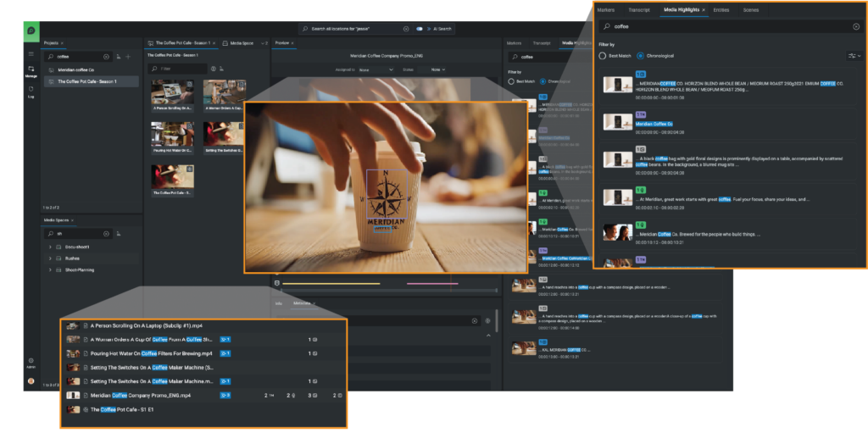Image resolution: width=868 pixels, height=444 pixels.
Task: Close the Projects tab
Action: [62, 43]
